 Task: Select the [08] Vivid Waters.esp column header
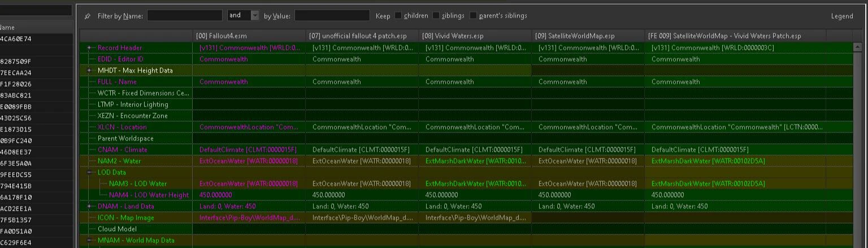[x=475, y=36]
